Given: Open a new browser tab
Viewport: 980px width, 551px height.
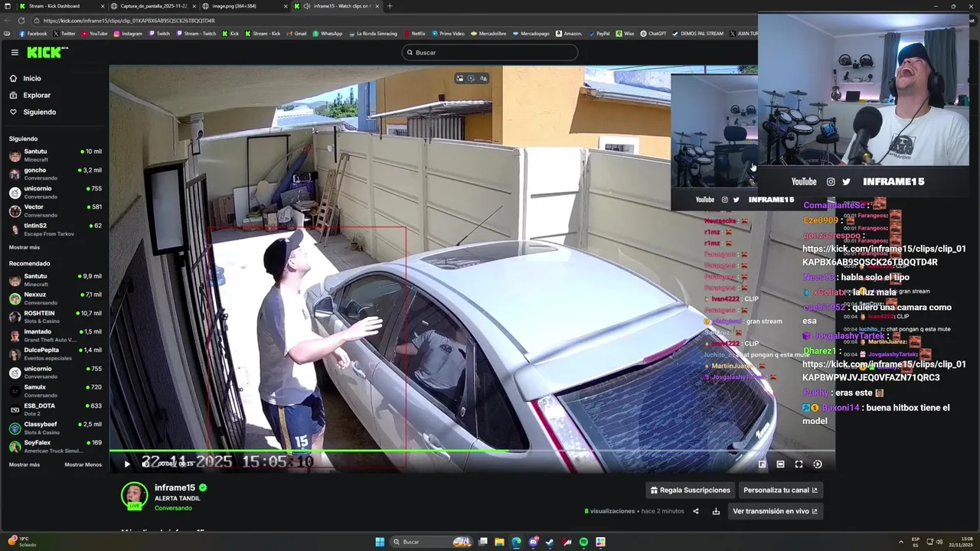Looking at the screenshot, I should (x=390, y=6).
